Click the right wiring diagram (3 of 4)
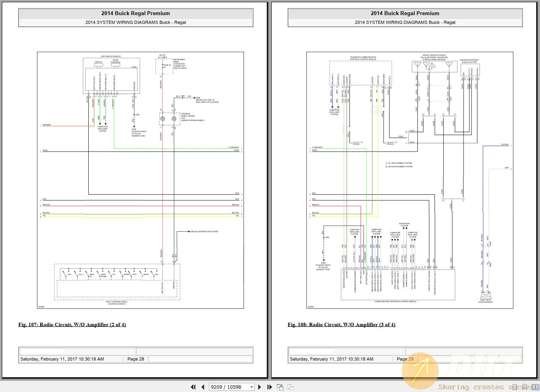The image size is (540, 392). click(x=410, y=180)
